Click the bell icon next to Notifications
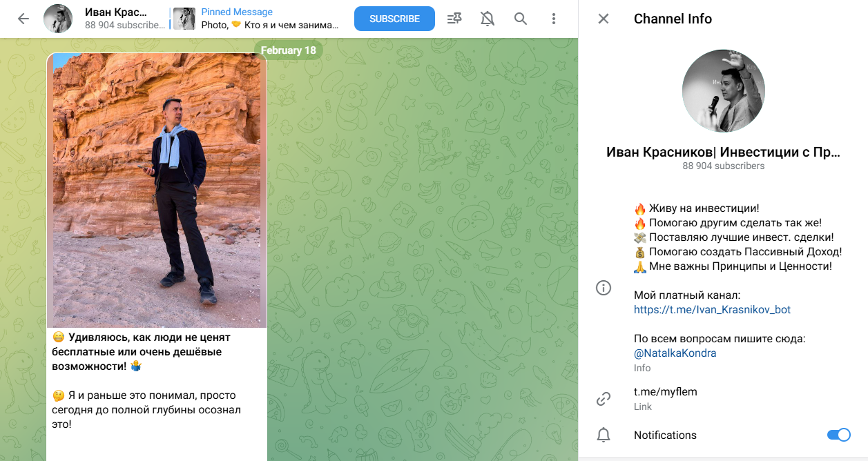 604,435
